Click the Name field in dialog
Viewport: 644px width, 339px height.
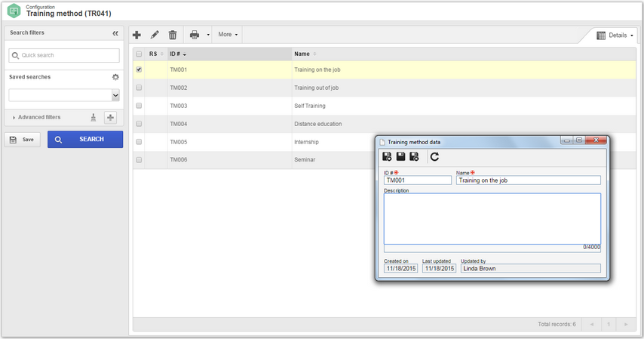[x=528, y=180]
